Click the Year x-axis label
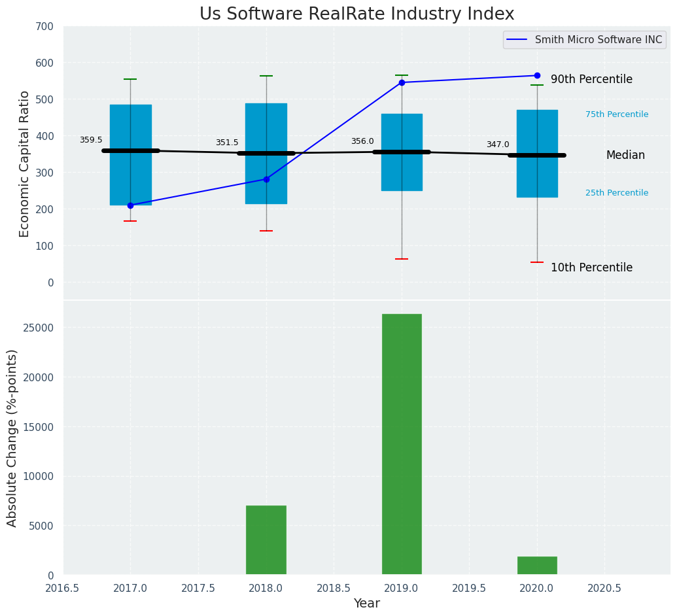 (367, 604)
